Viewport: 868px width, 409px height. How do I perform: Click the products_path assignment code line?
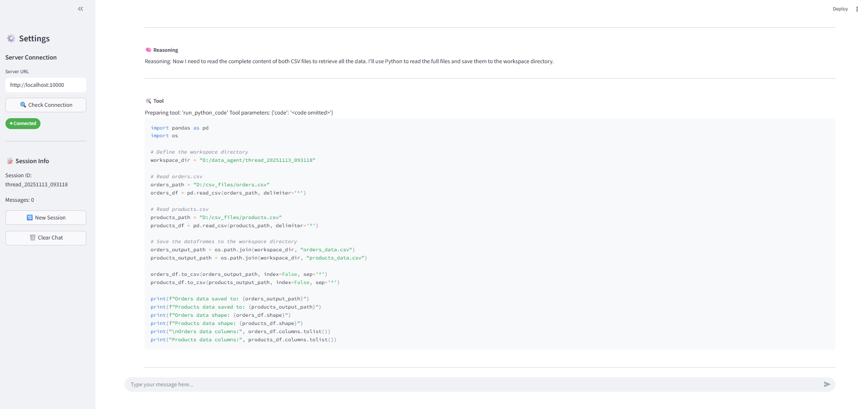tap(216, 218)
